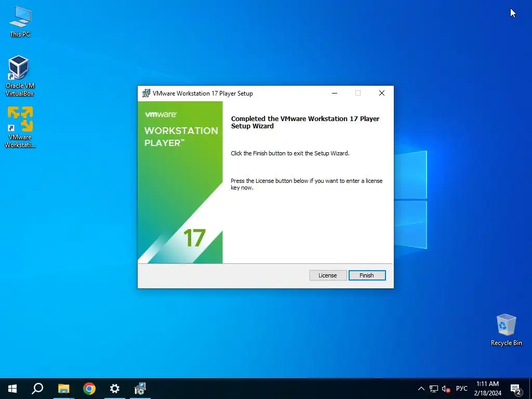Open network status tray icon
This screenshot has width=532, height=399.
click(434, 389)
